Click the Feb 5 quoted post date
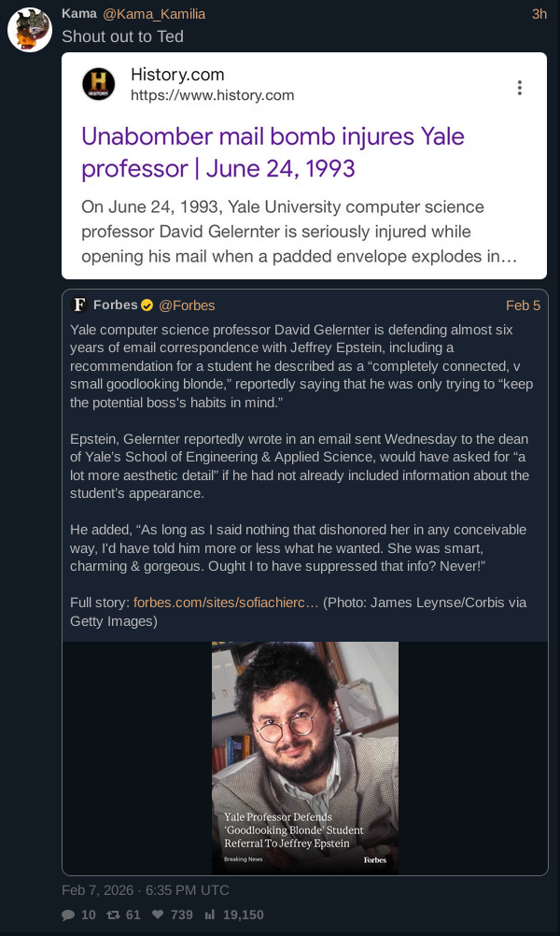Image resolution: width=560 pixels, height=936 pixels. [x=523, y=305]
